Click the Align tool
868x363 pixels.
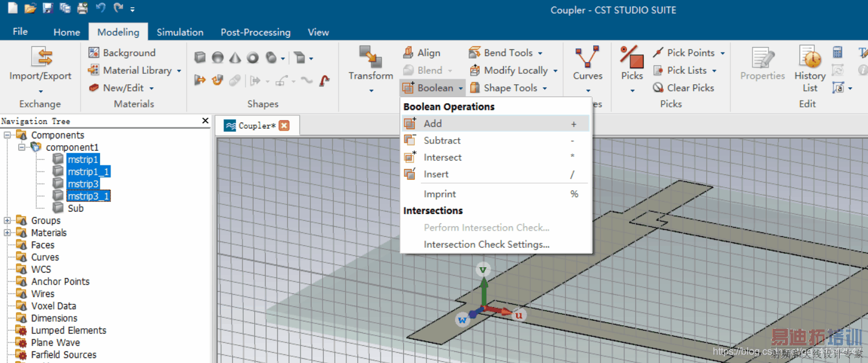tap(421, 53)
